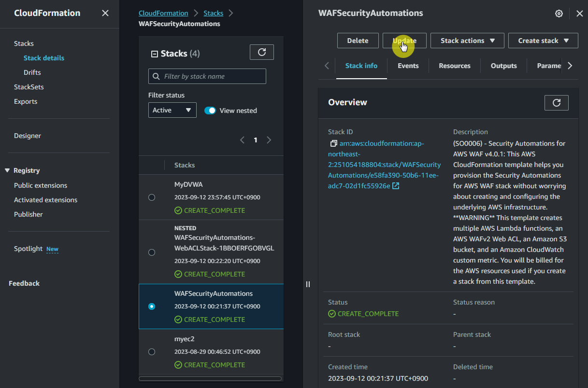Viewport: 588px width, 388px height.
Task: Open CloudFormation breadcrumb link
Action: click(163, 13)
